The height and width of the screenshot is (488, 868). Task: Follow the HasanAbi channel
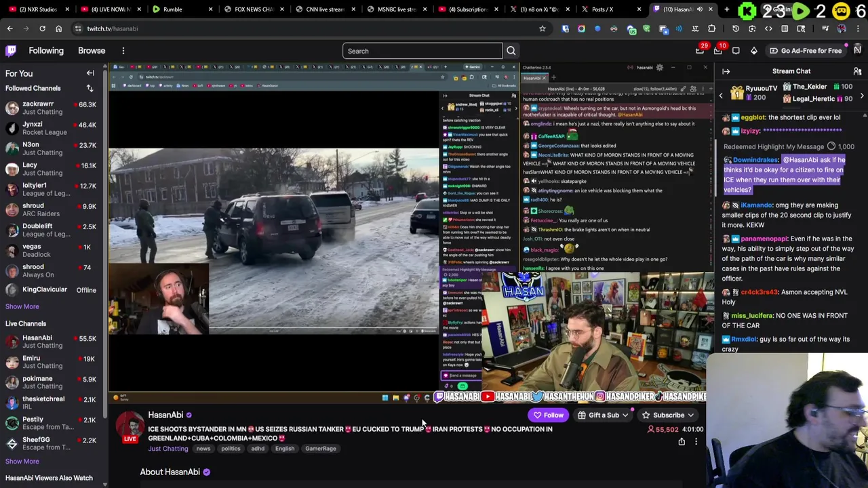pos(548,415)
